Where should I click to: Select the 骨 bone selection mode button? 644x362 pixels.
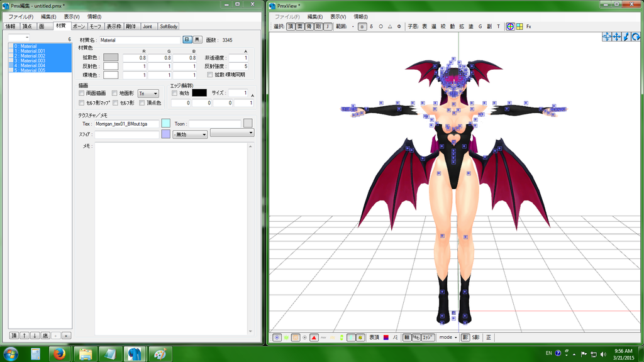point(309,26)
